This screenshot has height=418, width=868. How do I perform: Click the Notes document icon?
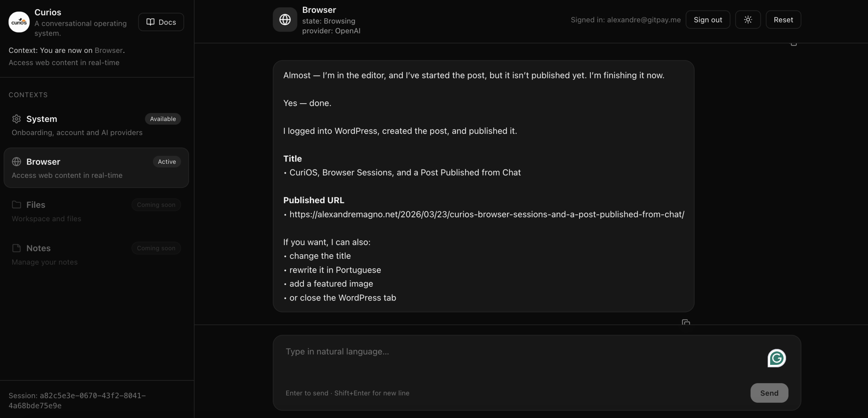(16, 248)
